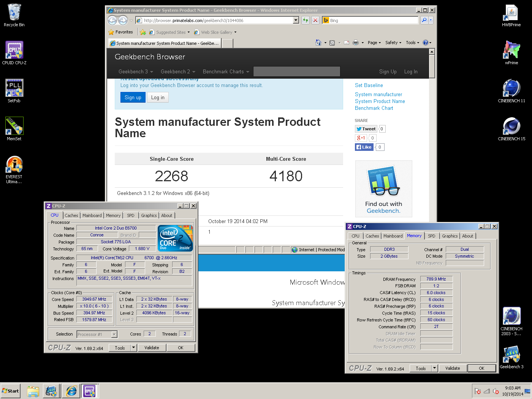Launch CPUID CPU-Z desktop shortcut
The width and height of the screenshot is (532, 399).
14,53
